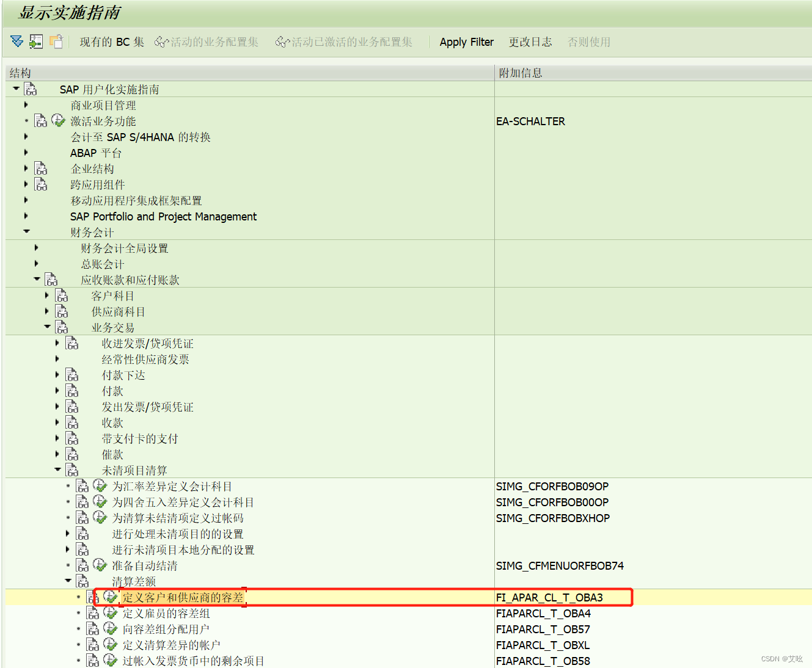Click FIAPARCL_T_OB58 info cell
Viewport: 812px width, 668px height.
pyautogui.click(x=543, y=661)
